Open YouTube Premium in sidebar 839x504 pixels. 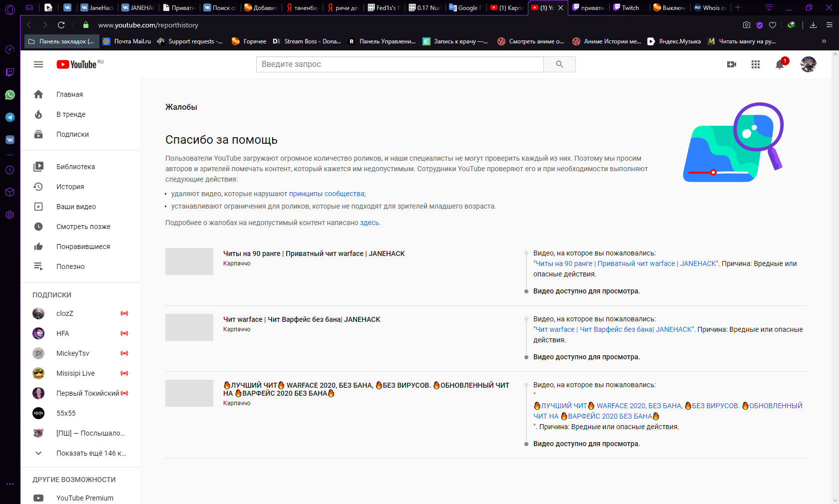click(x=80, y=498)
